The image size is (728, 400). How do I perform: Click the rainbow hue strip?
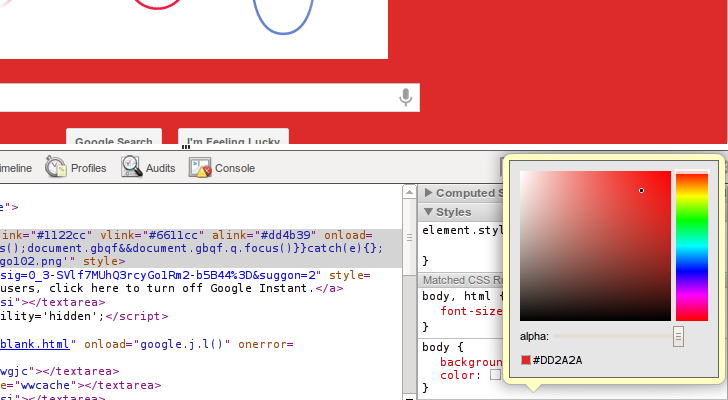[x=691, y=246]
